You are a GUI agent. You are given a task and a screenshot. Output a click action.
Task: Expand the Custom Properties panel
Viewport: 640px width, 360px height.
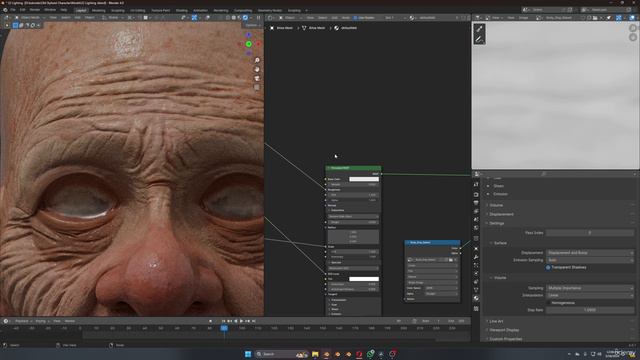click(x=505, y=339)
